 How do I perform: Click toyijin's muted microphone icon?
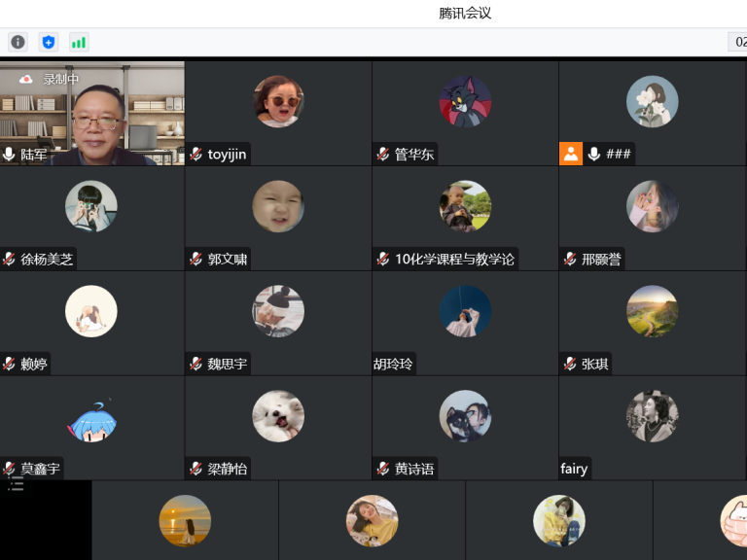(x=196, y=155)
